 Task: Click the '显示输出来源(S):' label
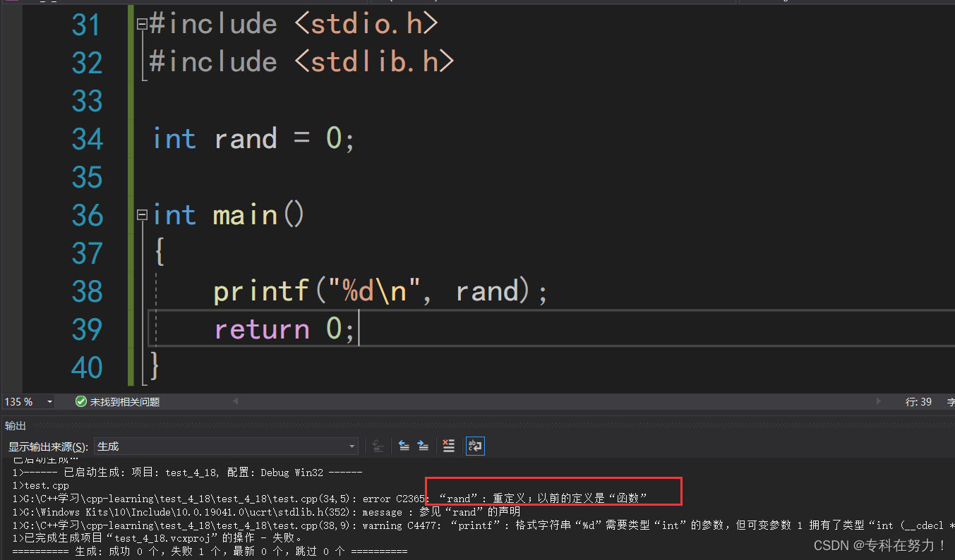(x=49, y=446)
